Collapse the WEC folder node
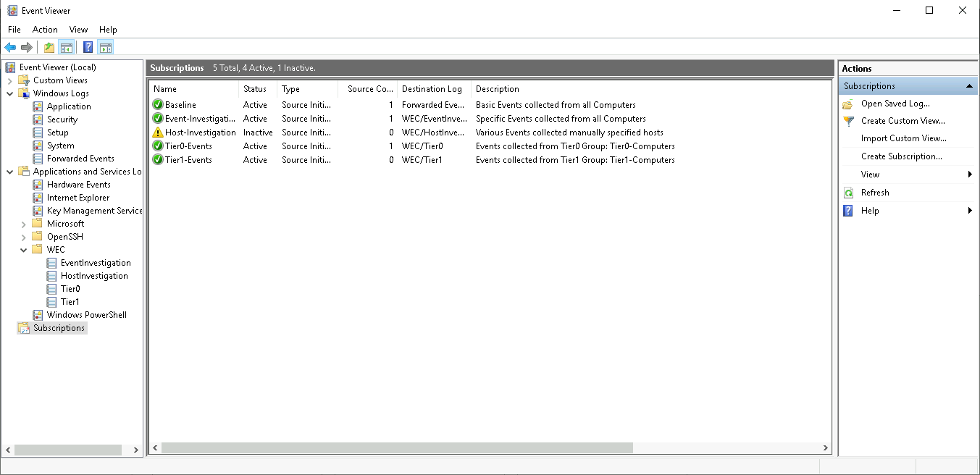The height and width of the screenshot is (475, 980). point(24,250)
